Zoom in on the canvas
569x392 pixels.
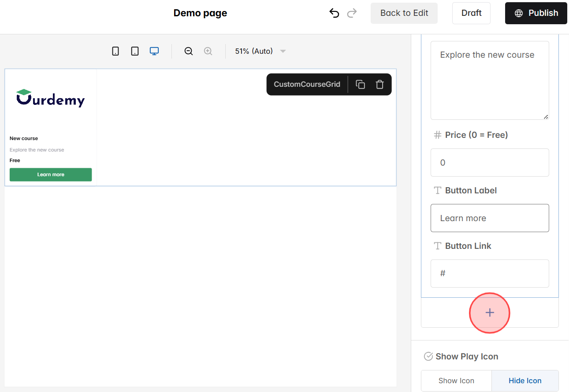[208, 51]
